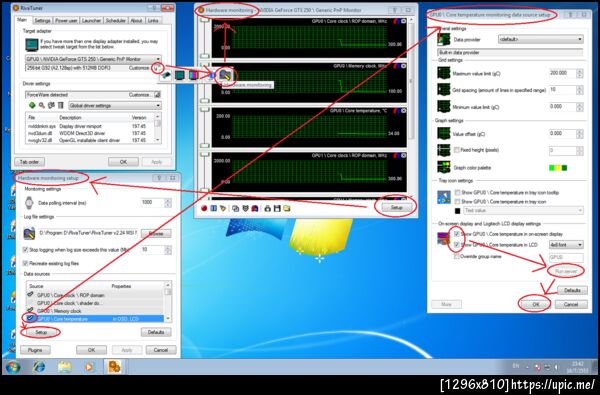
Task: Click the Graph color palette icon
Action: click(x=443, y=167)
